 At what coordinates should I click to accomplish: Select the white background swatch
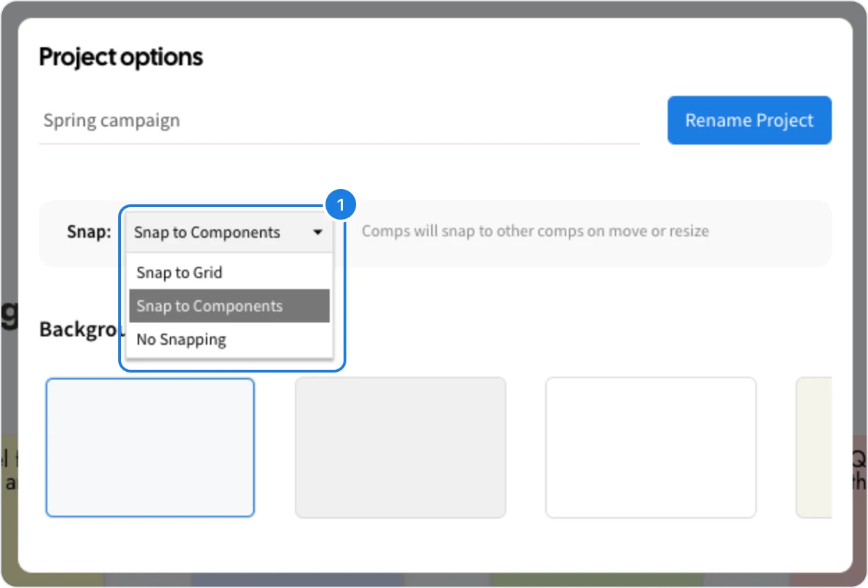tap(651, 448)
